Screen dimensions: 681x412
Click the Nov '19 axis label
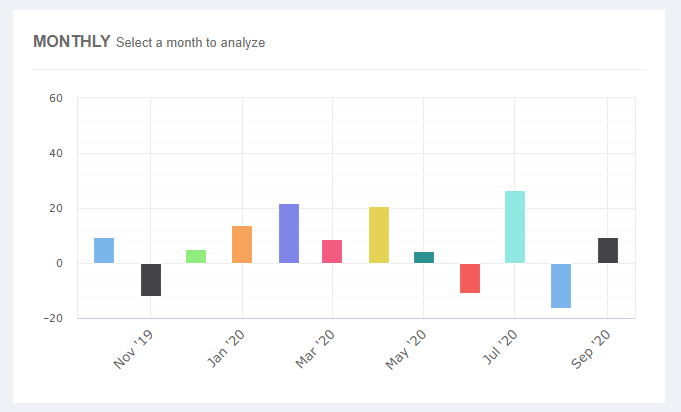pyautogui.click(x=134, y=348)
